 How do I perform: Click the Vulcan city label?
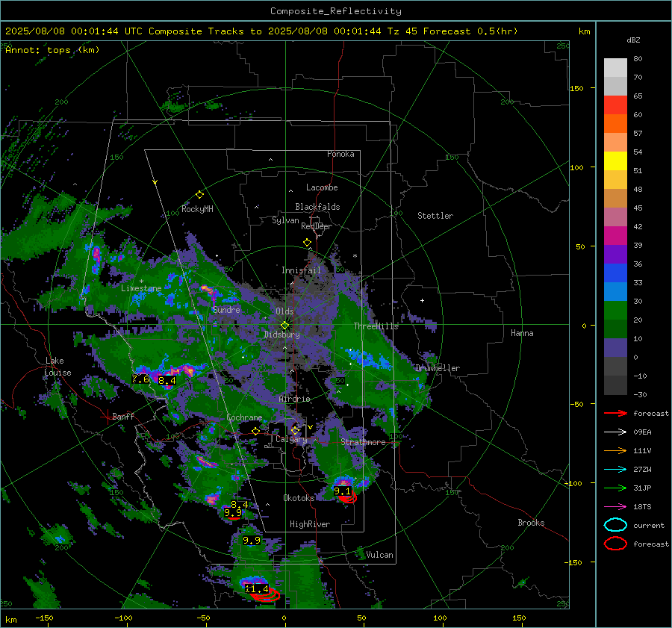[x=379, y=555]
